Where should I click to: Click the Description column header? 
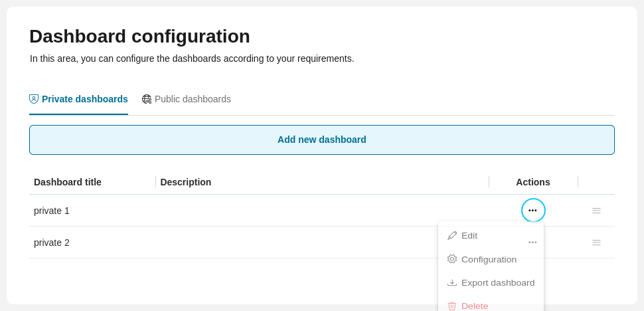(x=186, y=182)
